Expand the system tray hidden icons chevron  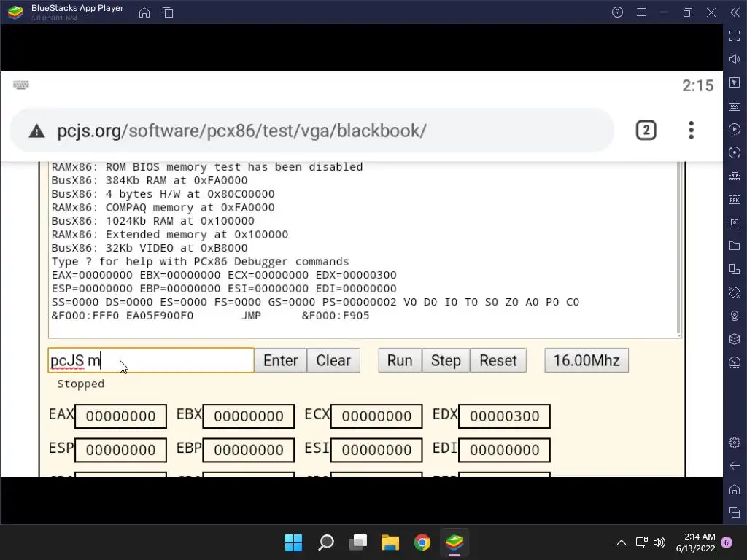622,542
